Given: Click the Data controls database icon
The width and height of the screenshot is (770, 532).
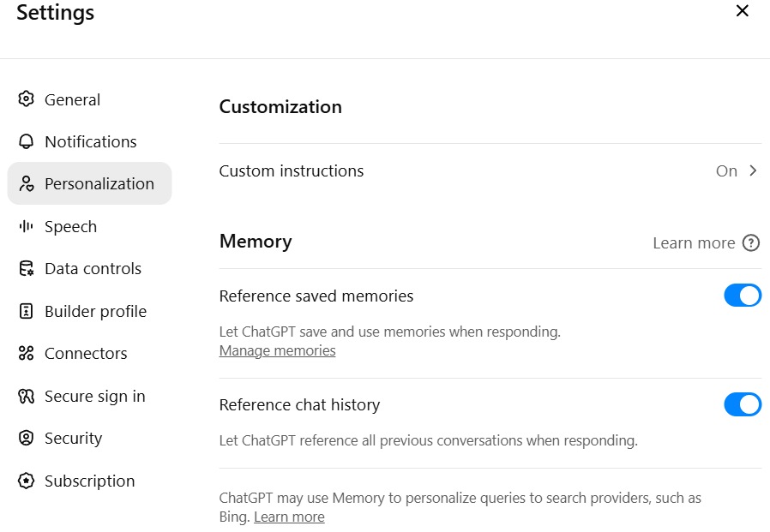Looking at the screenshot, I should [27, 268].
